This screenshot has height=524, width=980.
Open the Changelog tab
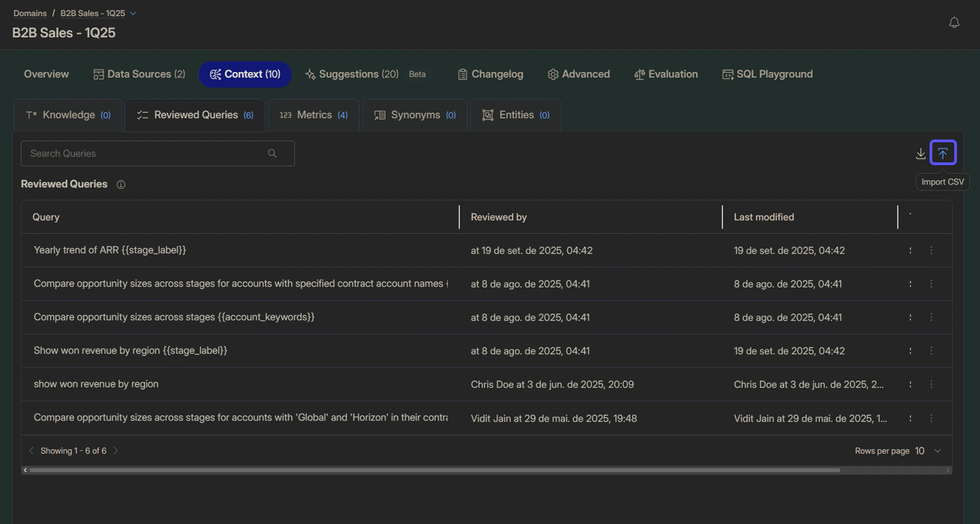point(490,74)
